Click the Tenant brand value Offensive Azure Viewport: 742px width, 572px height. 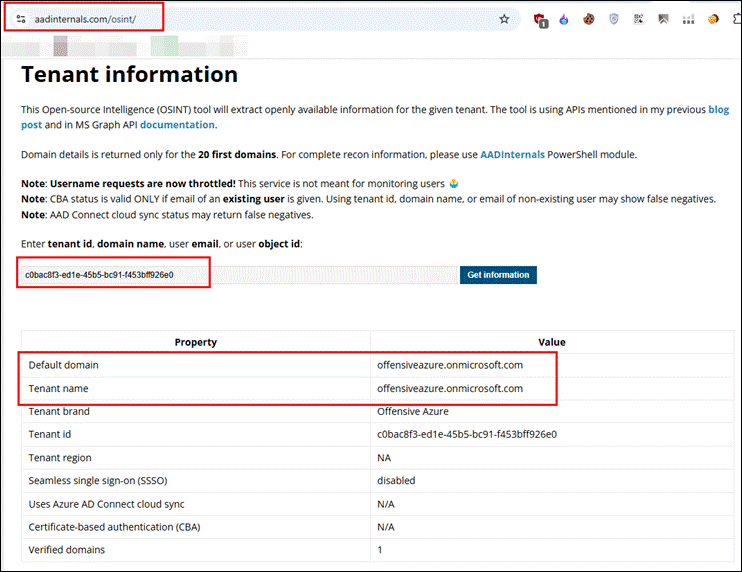(x=413, y=412)
